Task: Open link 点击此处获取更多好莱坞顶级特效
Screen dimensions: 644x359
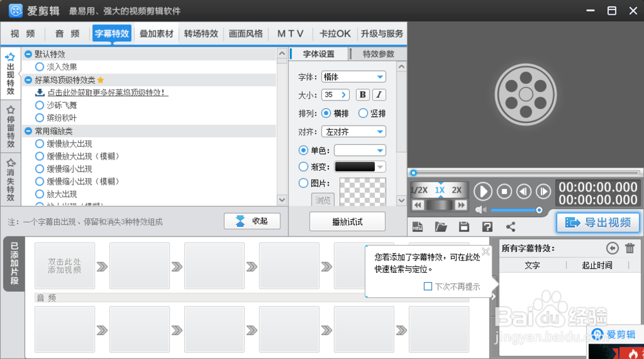Action: (106, 93)
